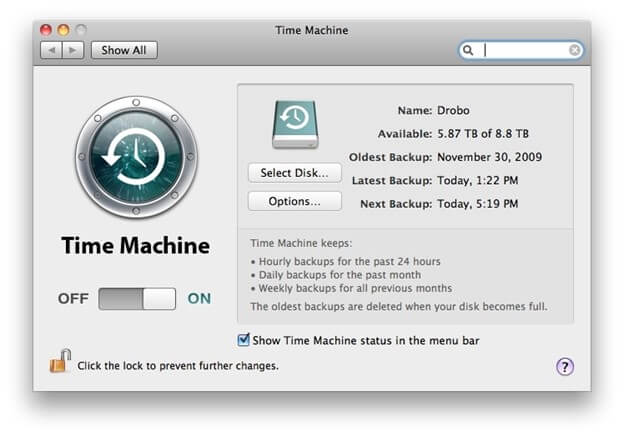Show All preferences panes
This screenshot has width=624, height=437.
click(124, 50)
